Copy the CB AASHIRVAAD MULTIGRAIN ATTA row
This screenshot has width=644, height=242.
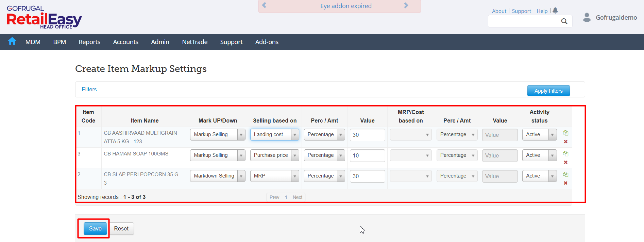click(x=565, y=133)
